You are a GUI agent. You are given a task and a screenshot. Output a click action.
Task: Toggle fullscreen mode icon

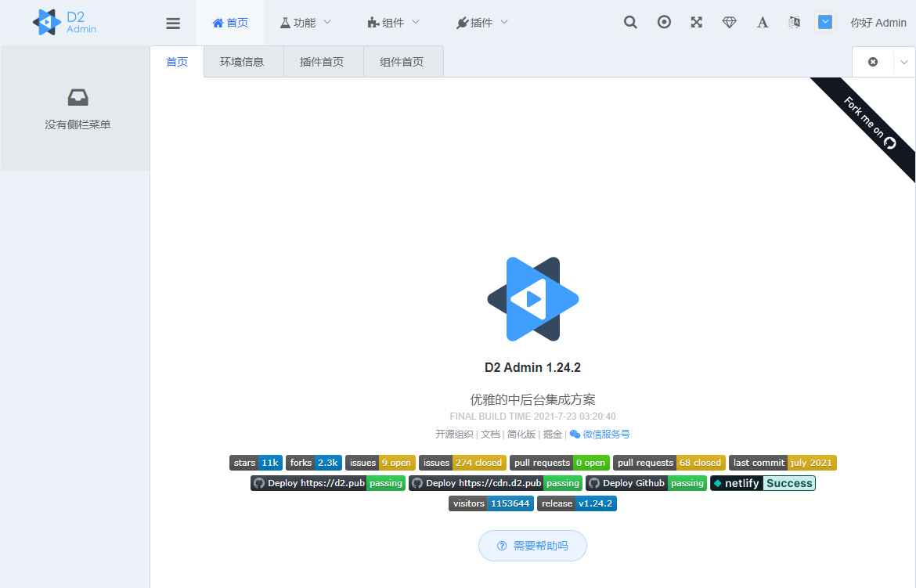tap(696, 22)
